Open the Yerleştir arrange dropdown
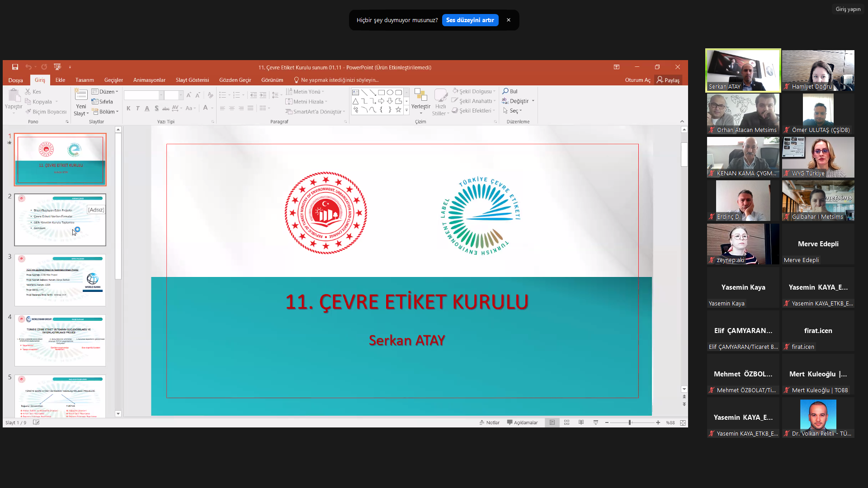This screenshot has width=868, height=488. (x=421, y=102)
